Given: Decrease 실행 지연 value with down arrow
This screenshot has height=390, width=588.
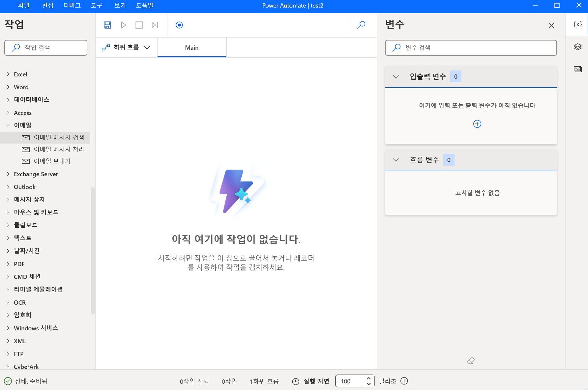Looking at the screenshot, I should click(369, 384).
